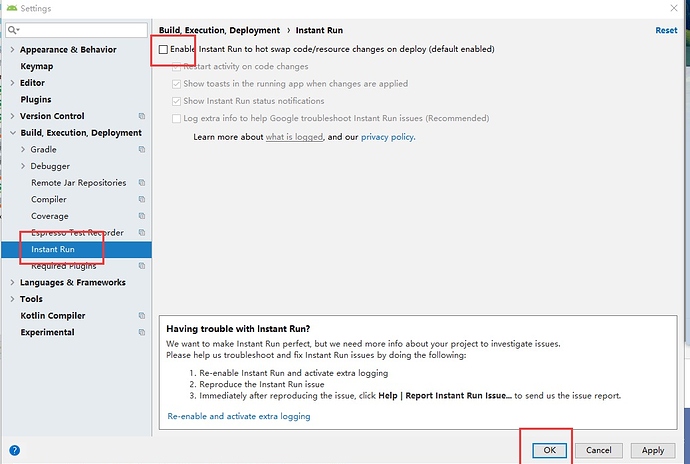
Task: Toggle Log extra info for Google checkbox
Action: click(x=176, y=118)
